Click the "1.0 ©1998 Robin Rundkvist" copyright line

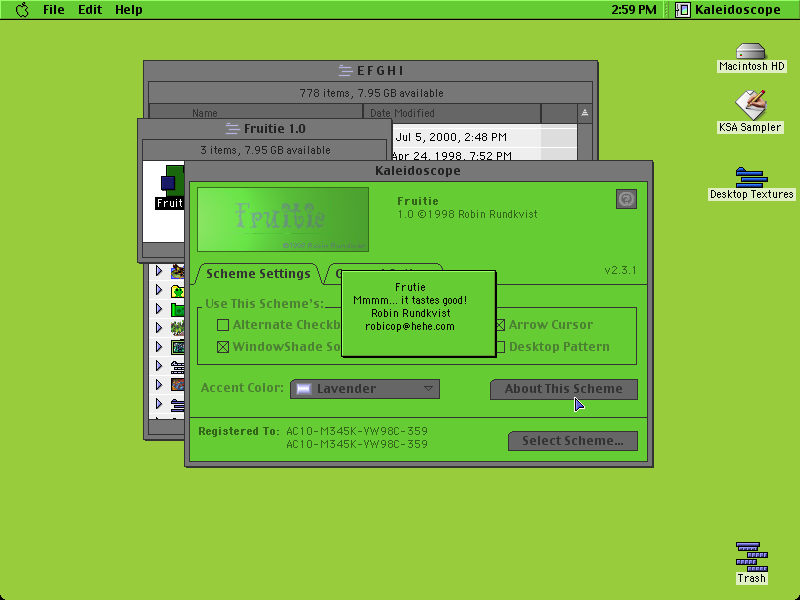tap(467, 214)
